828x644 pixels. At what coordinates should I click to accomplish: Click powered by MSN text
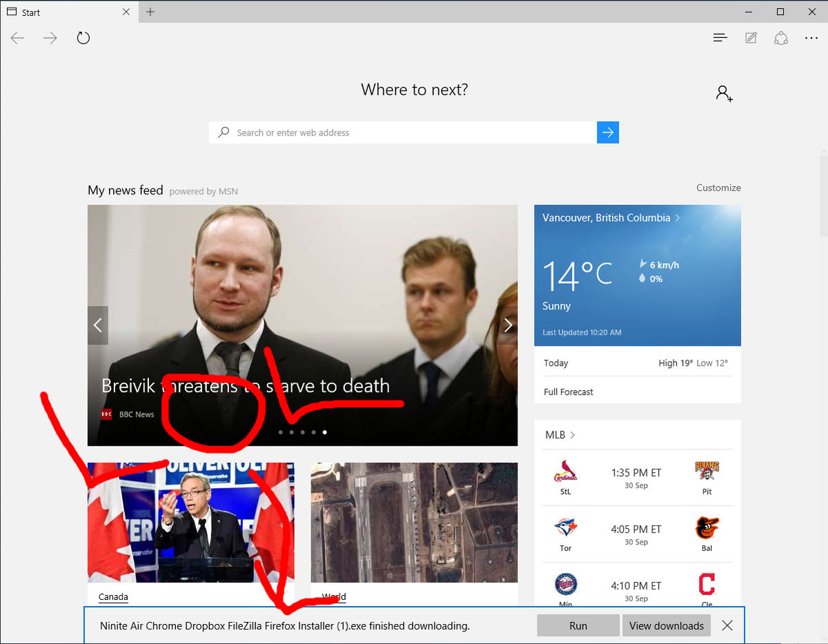[204, 191]
